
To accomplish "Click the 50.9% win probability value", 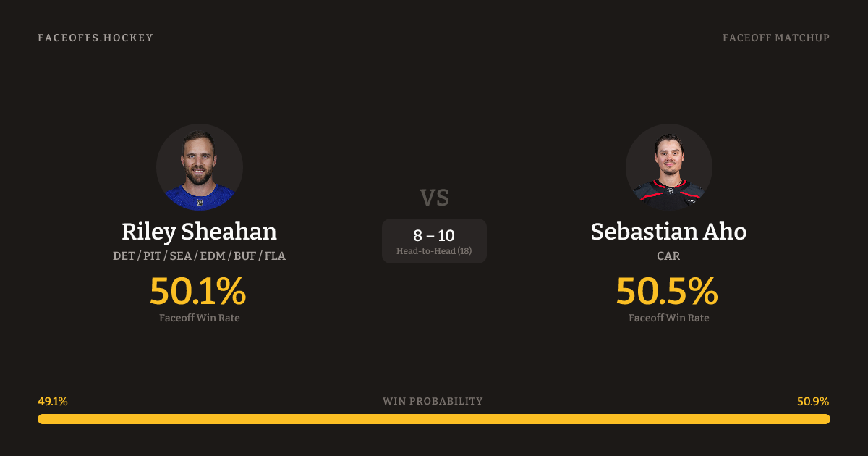I will 813,402.
